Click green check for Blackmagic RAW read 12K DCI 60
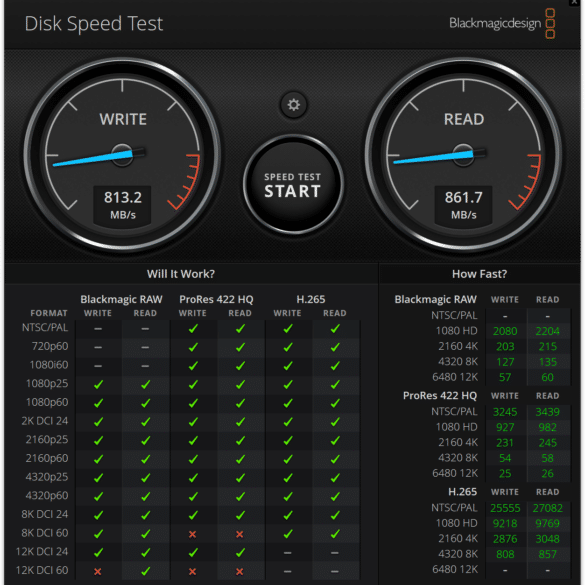The image size is (585, 585). [x=146, y=571]
